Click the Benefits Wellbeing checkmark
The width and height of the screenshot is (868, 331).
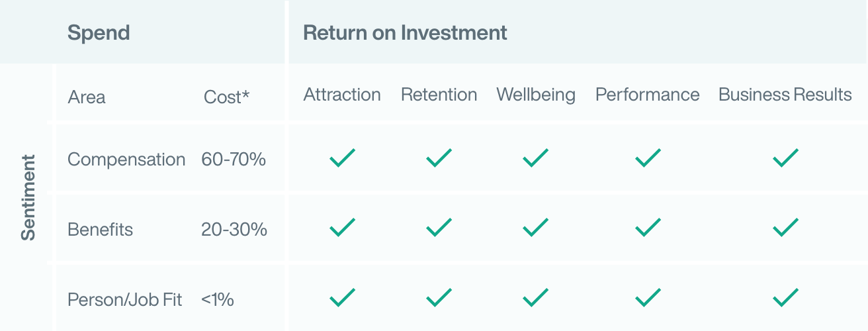(535, 228)
